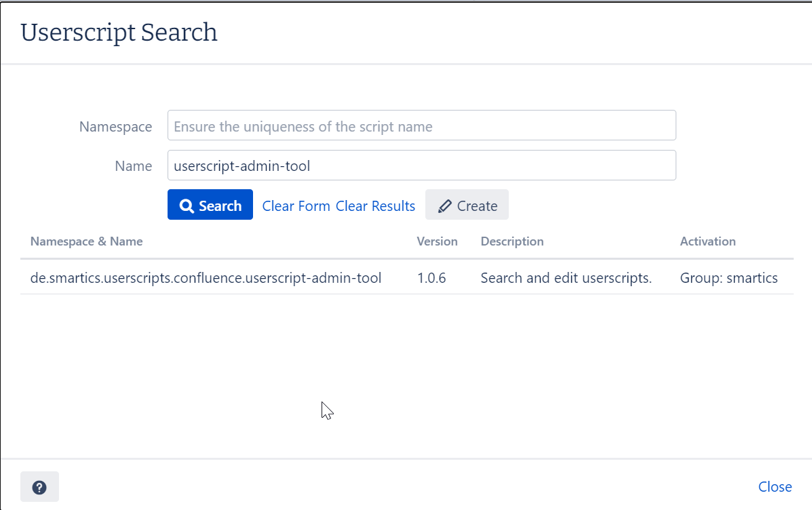Image resolution: width=812 pixels, height=510 pixels.
Task: Click the Clear Form link
Action: [x=296, y=205]
